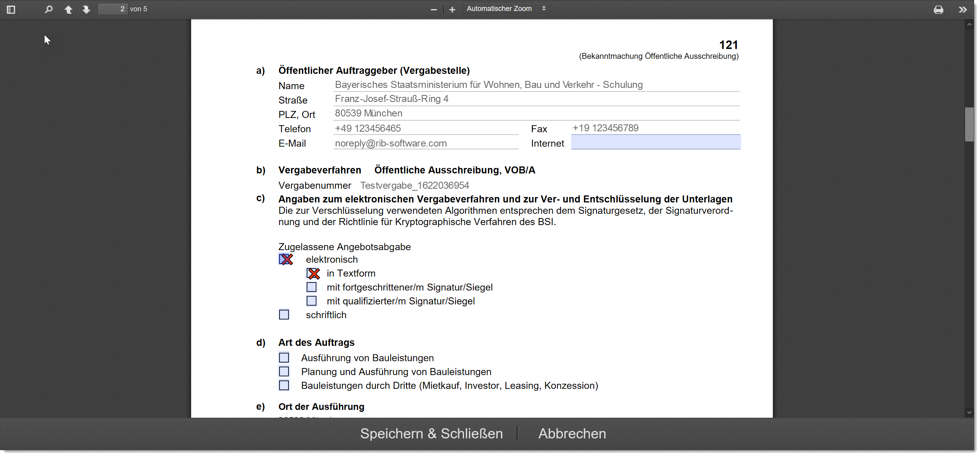Click the Name field of Auftraggeber
Screen dimensions: 980x456
click(x=536, y=85)
